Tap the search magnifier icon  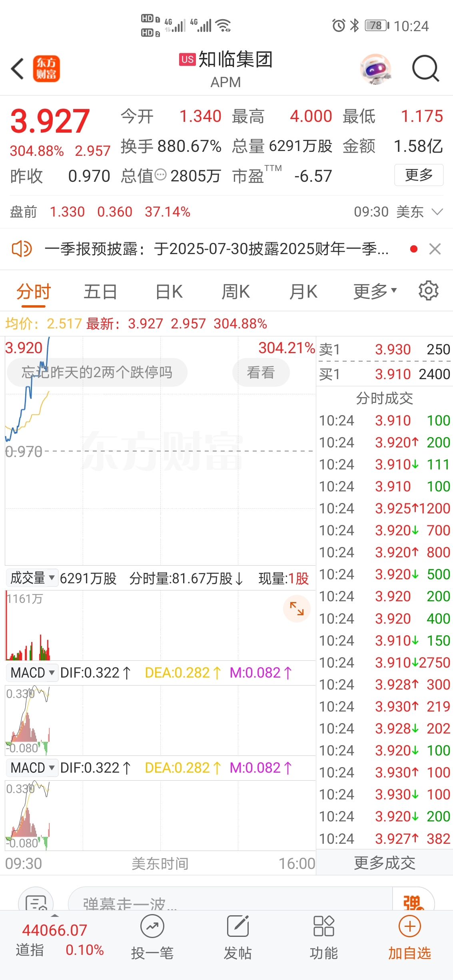pyautogui.click(x=426, y=69)
